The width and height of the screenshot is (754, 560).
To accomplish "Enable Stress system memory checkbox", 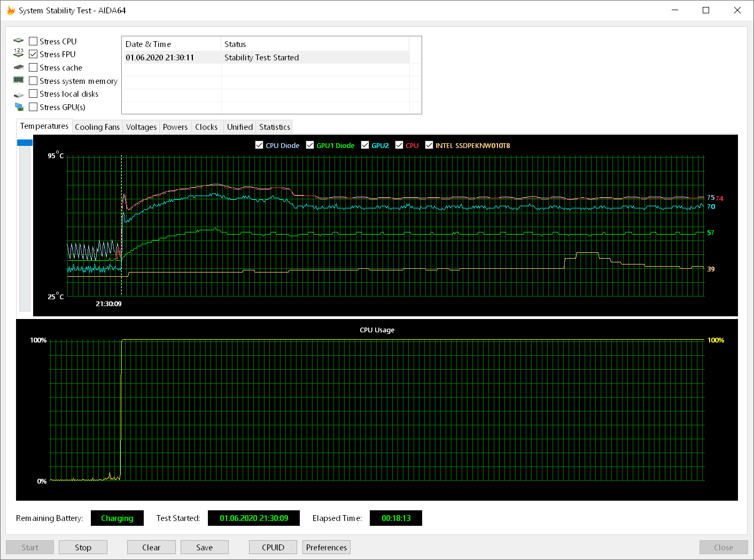I will [x=33, y=81].
